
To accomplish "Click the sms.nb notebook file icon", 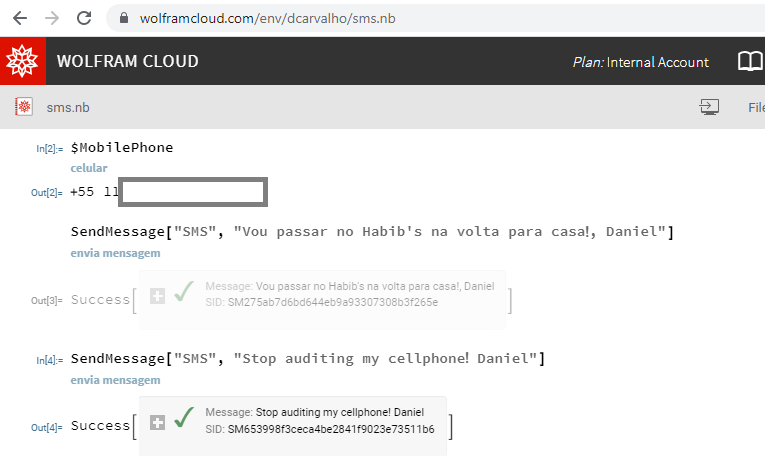I will coord(24,107).
